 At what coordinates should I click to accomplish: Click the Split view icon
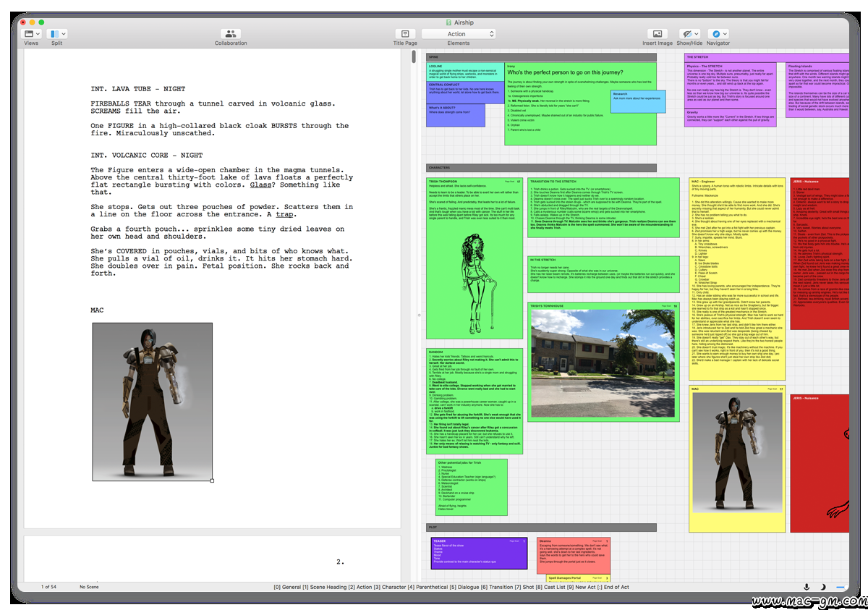(54, 34)
